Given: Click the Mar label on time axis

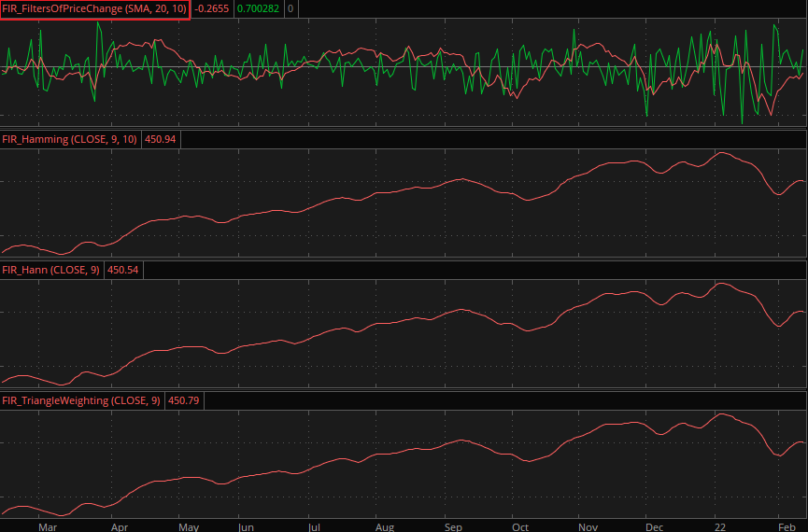Looking at the screenshot, I should click(49, 525).
